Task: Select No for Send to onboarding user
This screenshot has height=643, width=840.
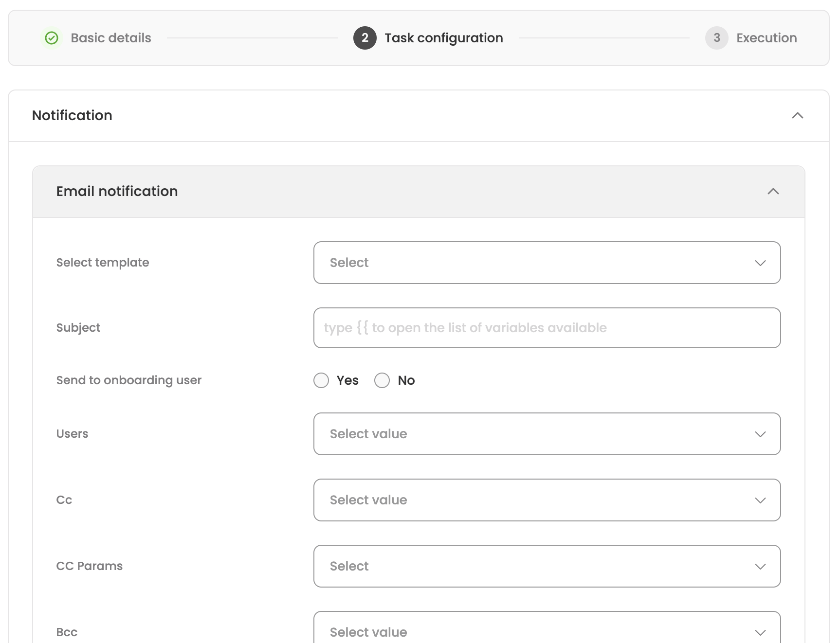Action: point(382,380)
